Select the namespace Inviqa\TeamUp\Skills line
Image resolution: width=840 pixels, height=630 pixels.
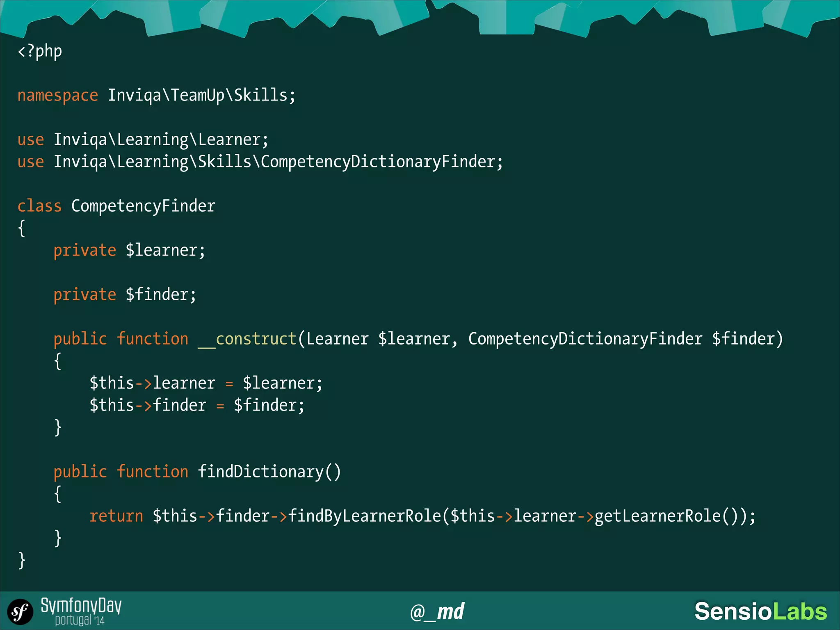[x=156, y=96]
